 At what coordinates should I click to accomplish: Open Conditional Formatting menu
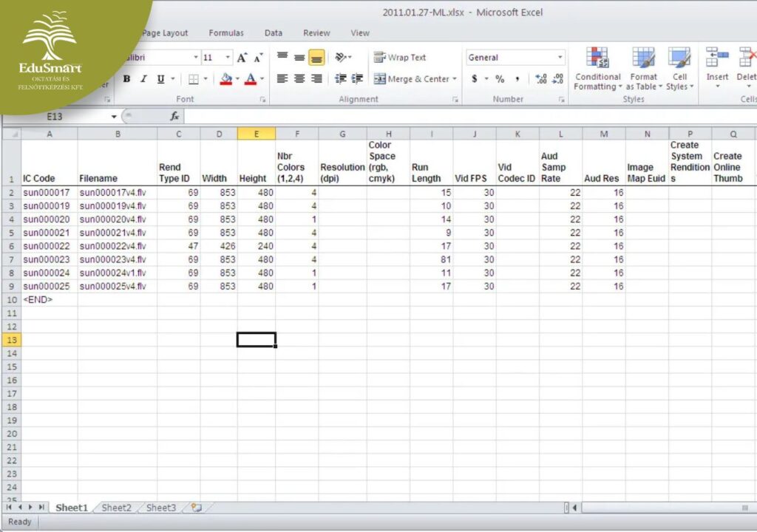click(597, 70)
